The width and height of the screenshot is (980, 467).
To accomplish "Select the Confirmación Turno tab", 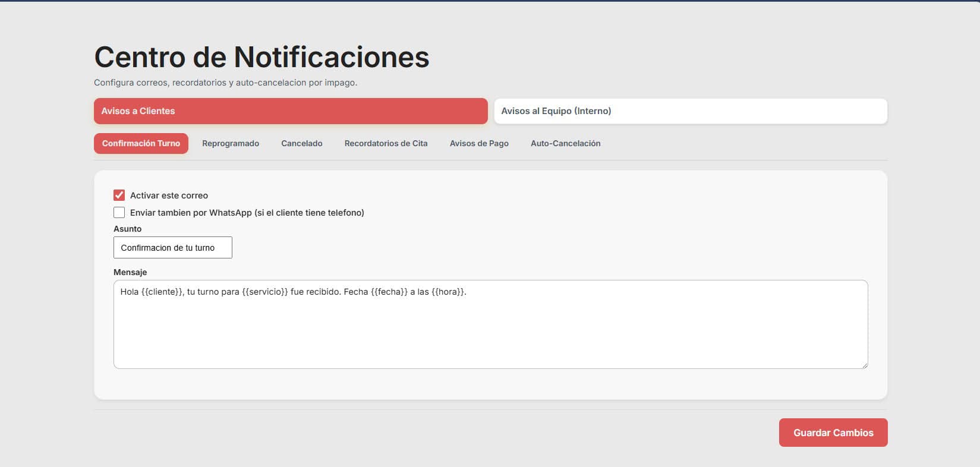I will point(141,143).
